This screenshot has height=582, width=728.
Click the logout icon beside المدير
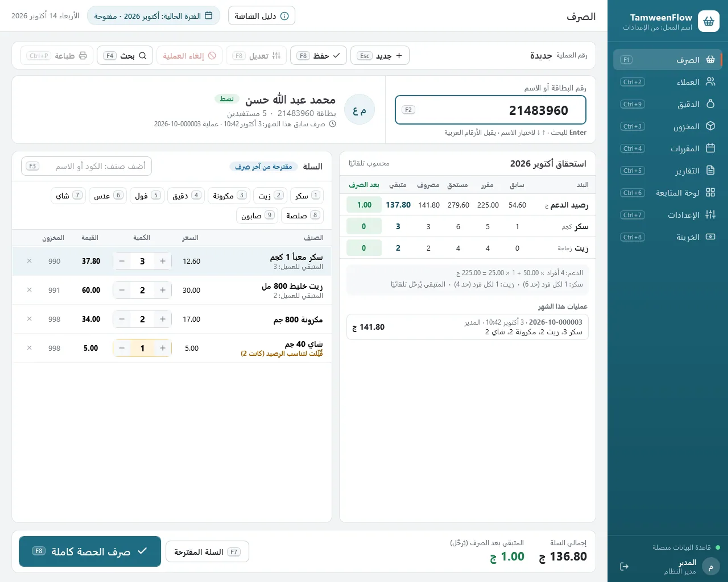click(x=624, y=566)
